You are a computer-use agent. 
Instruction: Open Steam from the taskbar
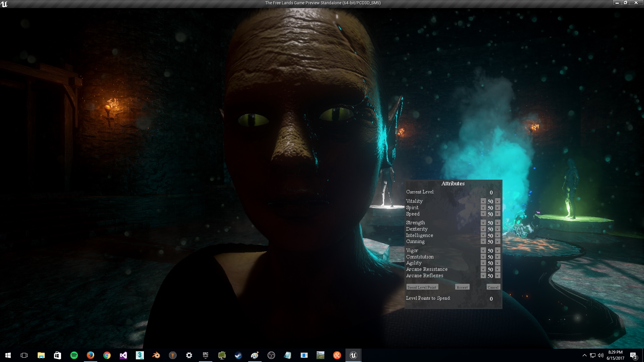click(238, 355)
